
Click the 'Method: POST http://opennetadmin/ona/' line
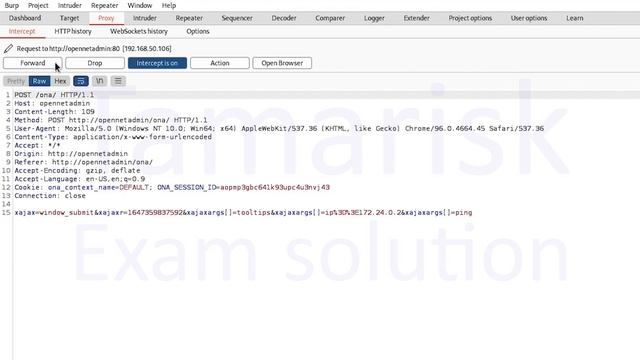(x=111, y=120)
